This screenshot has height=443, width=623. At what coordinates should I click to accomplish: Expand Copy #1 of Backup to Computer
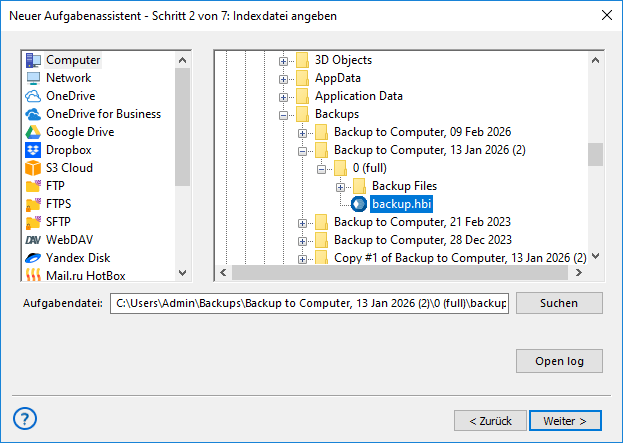click(x=302, y=259)
